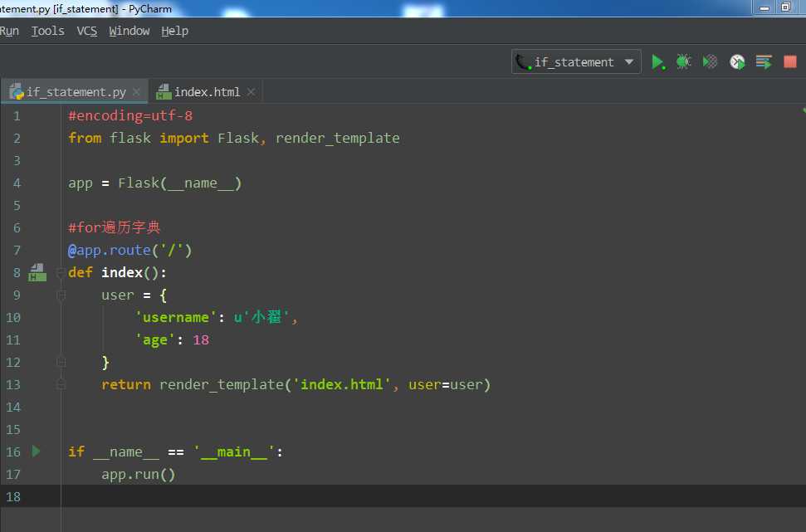Click app.run() on line 17
The width and height of the screenshot is (806, 532).
click(139, 474)
